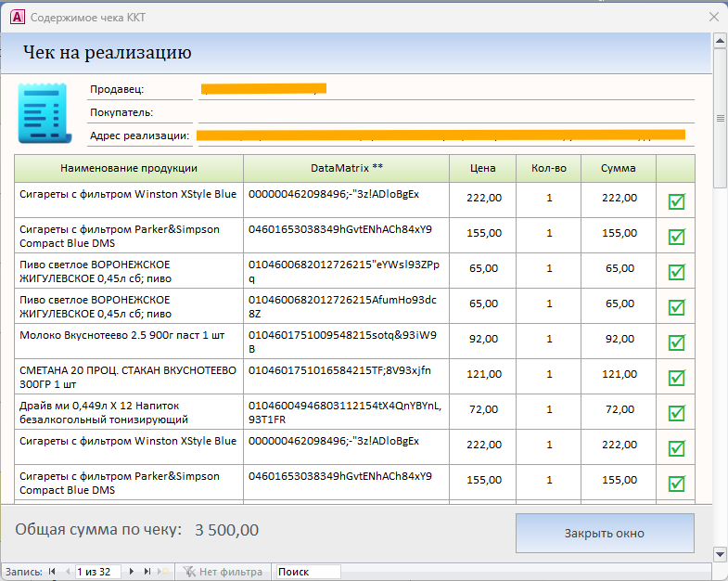
Task: Click DataMatrix code ending 93T1FR
Action: (345, 412)
